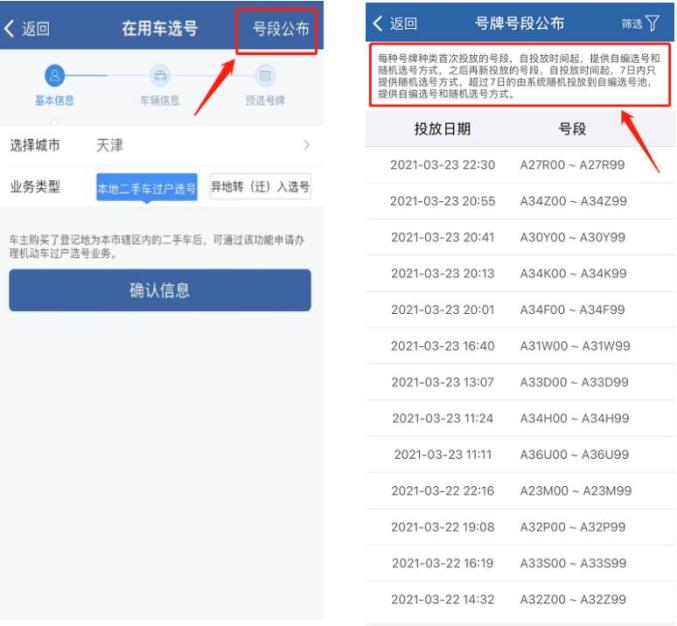Select segment A32P00 ~ A32P99
This screenshot has width=677, height=626.
573,528
